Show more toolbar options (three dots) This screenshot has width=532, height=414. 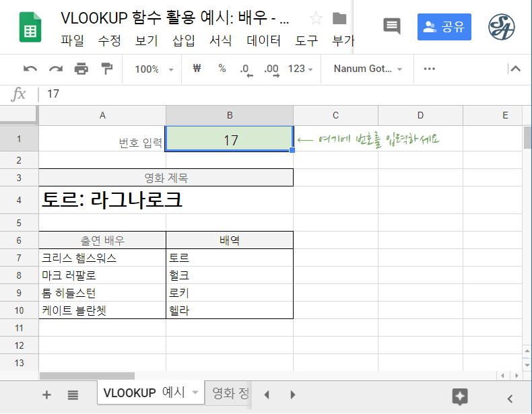(429, 69)
